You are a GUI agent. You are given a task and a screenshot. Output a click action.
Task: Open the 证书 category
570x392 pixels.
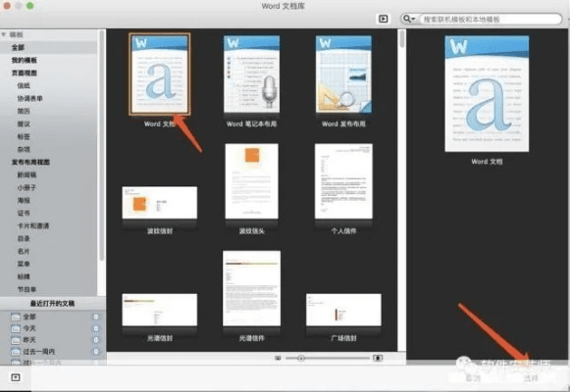click(x=24, y=213)
